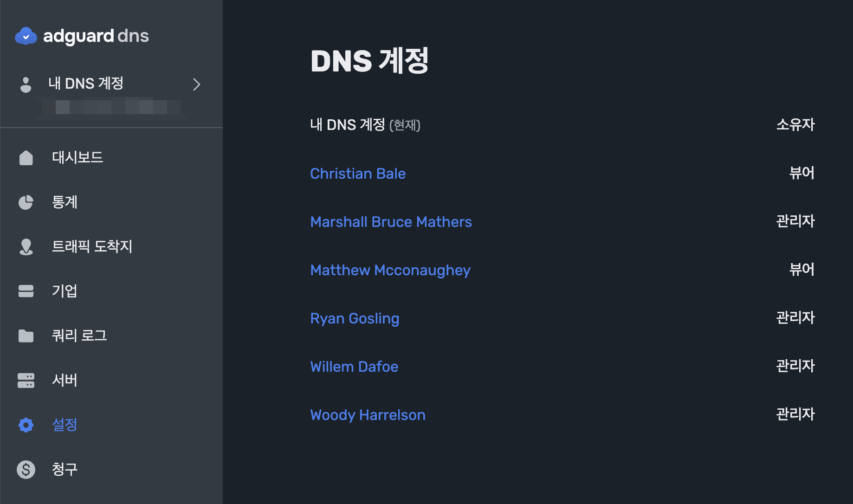Switch to the 통계 section
The image size is (853, 504).
[x=65, y=202]
